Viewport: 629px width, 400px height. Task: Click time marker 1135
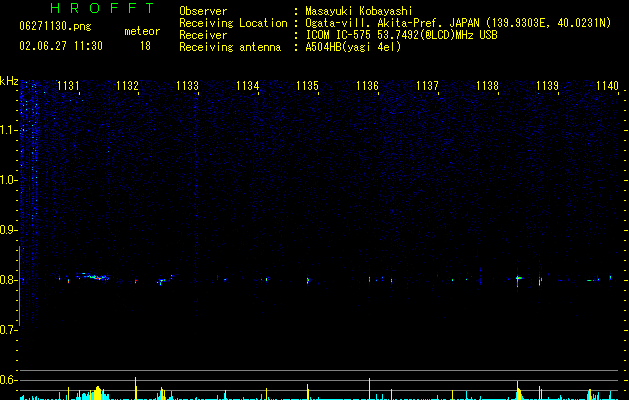tap(307, 86)
